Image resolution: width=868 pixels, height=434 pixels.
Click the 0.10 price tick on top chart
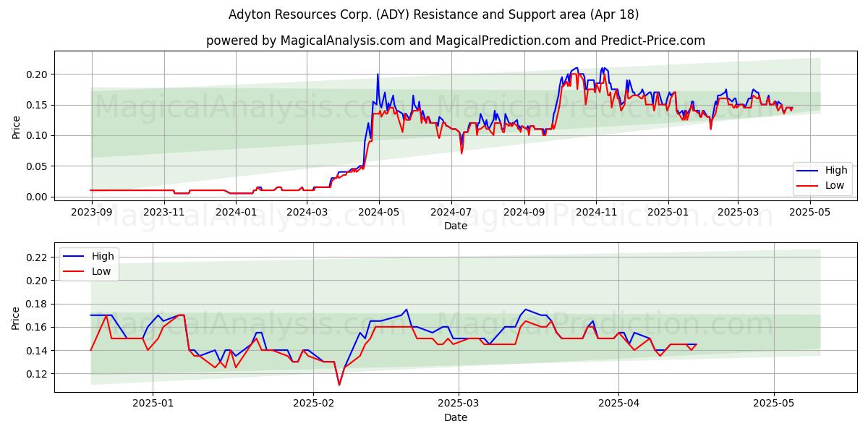pos(38,135)
